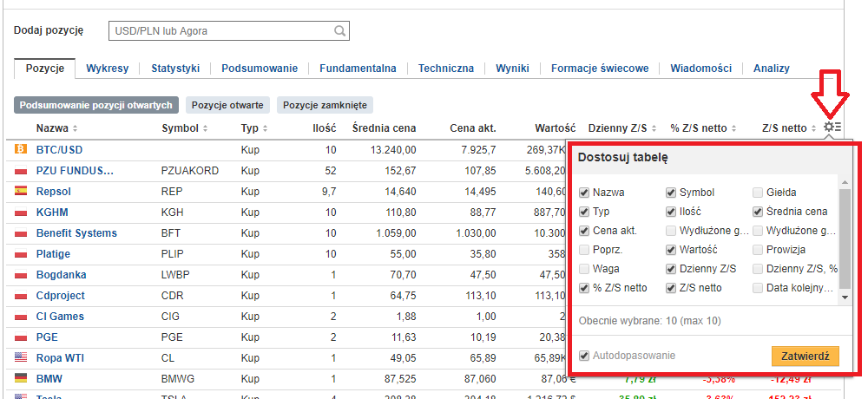
Task: Click the search magnifier icon
Action: point(340,31)
